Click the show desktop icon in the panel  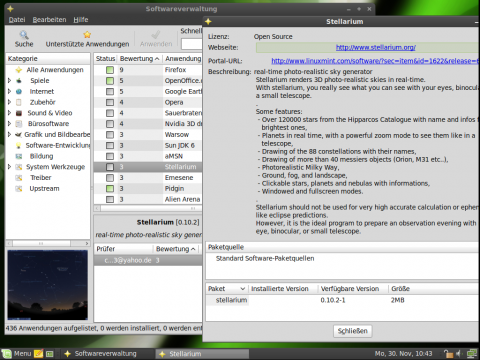50,354
